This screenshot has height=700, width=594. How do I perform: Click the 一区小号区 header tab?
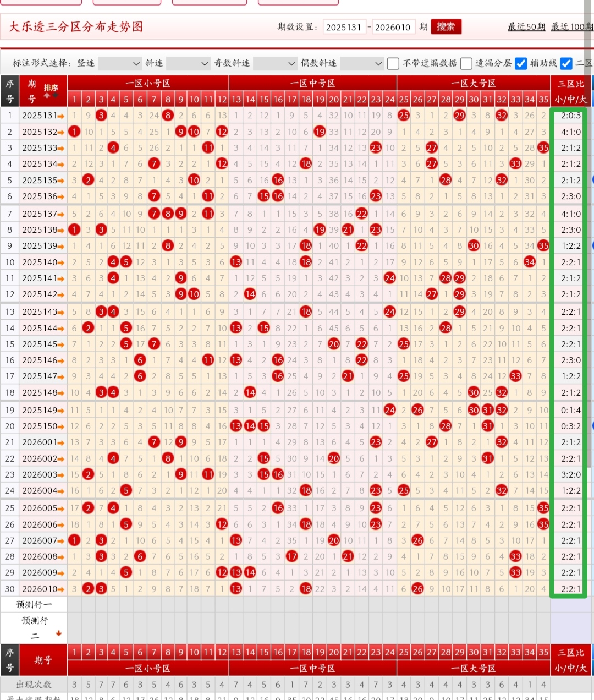tap(148, 83)
